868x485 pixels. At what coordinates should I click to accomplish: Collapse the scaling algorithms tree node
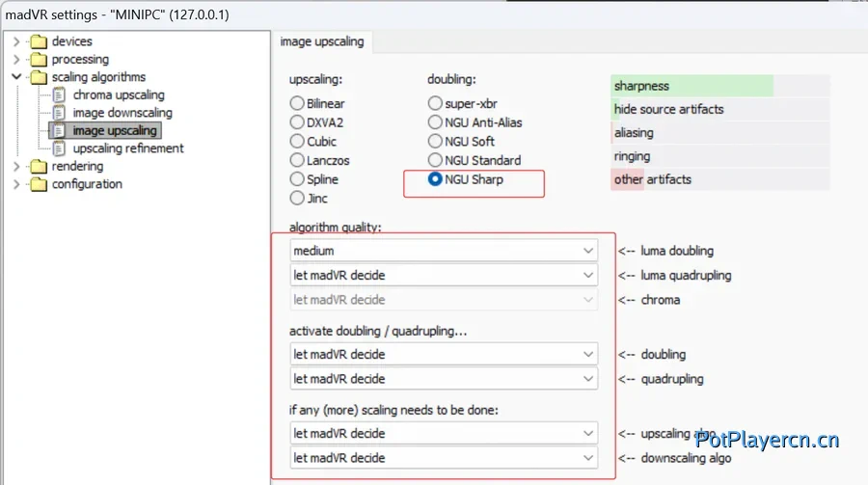16,77
